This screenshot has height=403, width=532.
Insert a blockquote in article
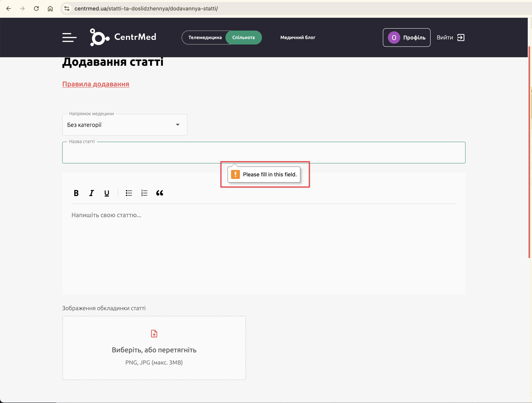[159, 193]
